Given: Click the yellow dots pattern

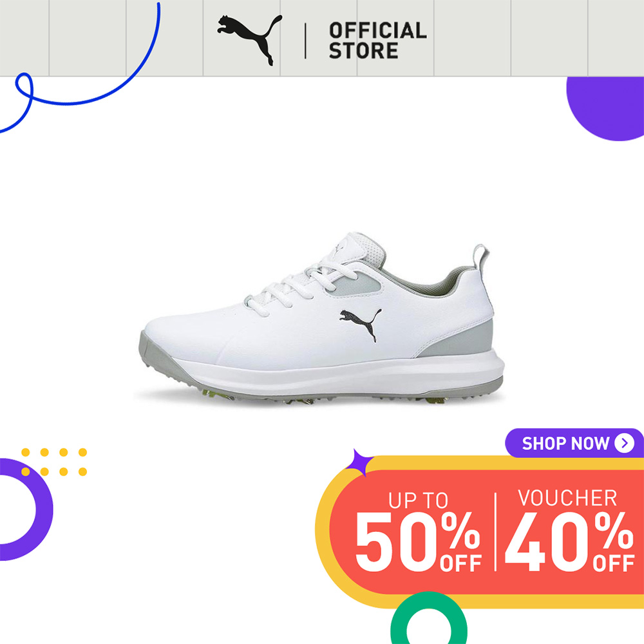Looking at the screenshot, I should point(54,462).
